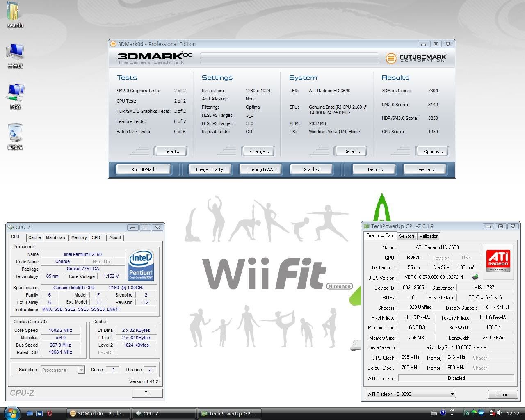This screenshot has height=420, width=525.
Task: Switch to the About tab in CPU-Z
Action: tap(115, 237)
